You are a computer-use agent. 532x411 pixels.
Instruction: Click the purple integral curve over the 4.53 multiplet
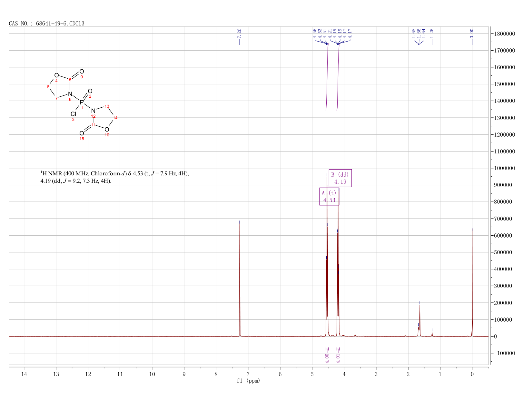tap(327, 77)
